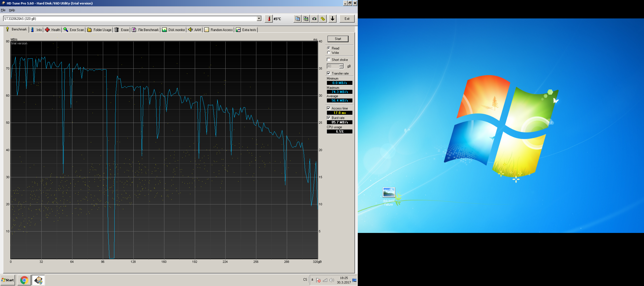Screen dimensions: 644x286
Task: Increment the short stroke gB spinner
Action: (341, 65)
